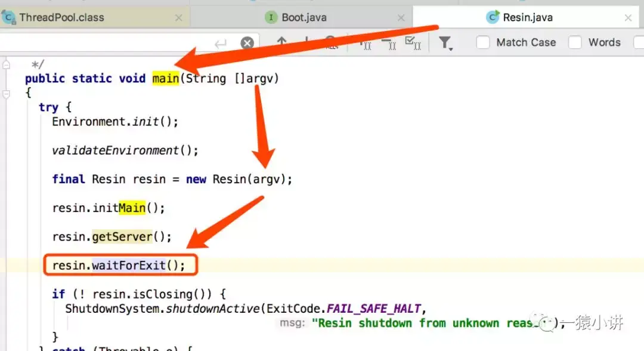
Task: Clear the search field text
Action: point(247,43)
